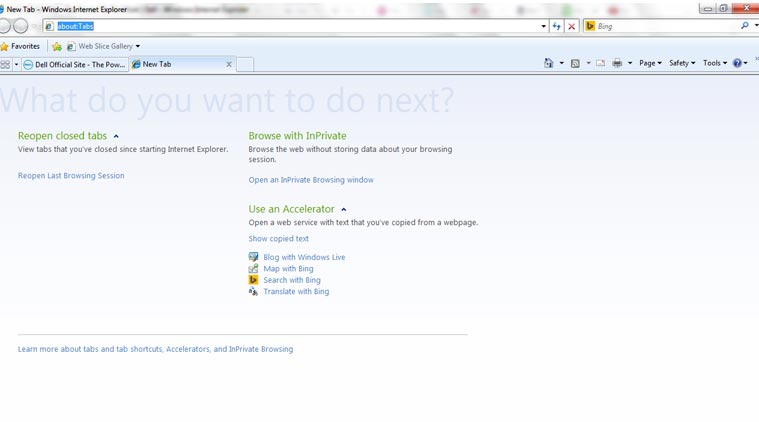The width and height of the screenshot is (759, 422).
Task: Collapse Reopen closed tabs section arrow
Action: [x=116, y=136]
